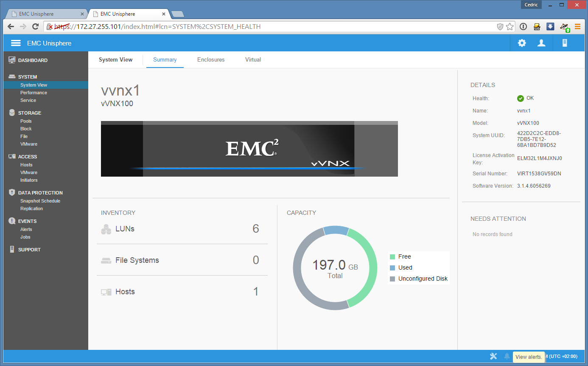
Task: Click the File Systems inventory link
Action: click(x=137, y=260)
